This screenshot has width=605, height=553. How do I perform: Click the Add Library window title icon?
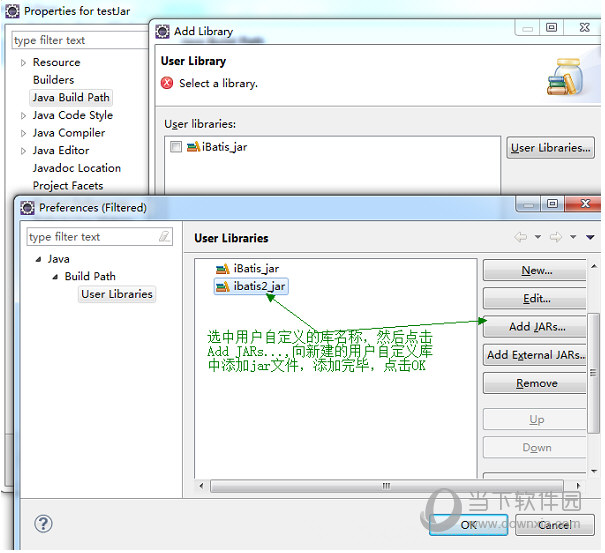click(162, 30)
